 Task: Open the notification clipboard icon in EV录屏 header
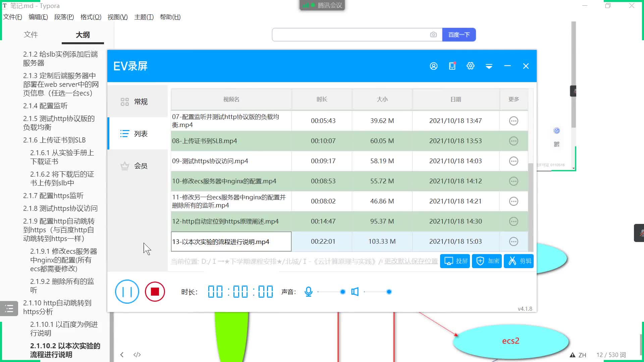[452, 66]
